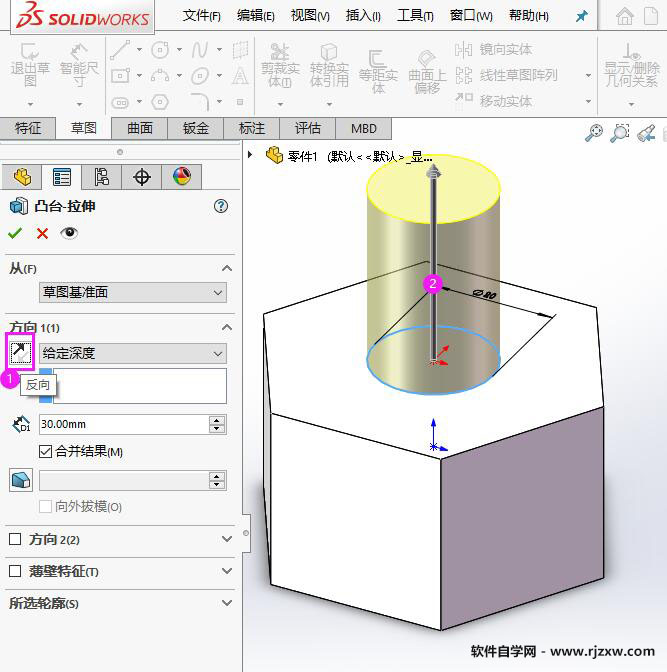667x672 pixels.
Task: Switch to Features (特征) tab
Action: coord(28,128)
